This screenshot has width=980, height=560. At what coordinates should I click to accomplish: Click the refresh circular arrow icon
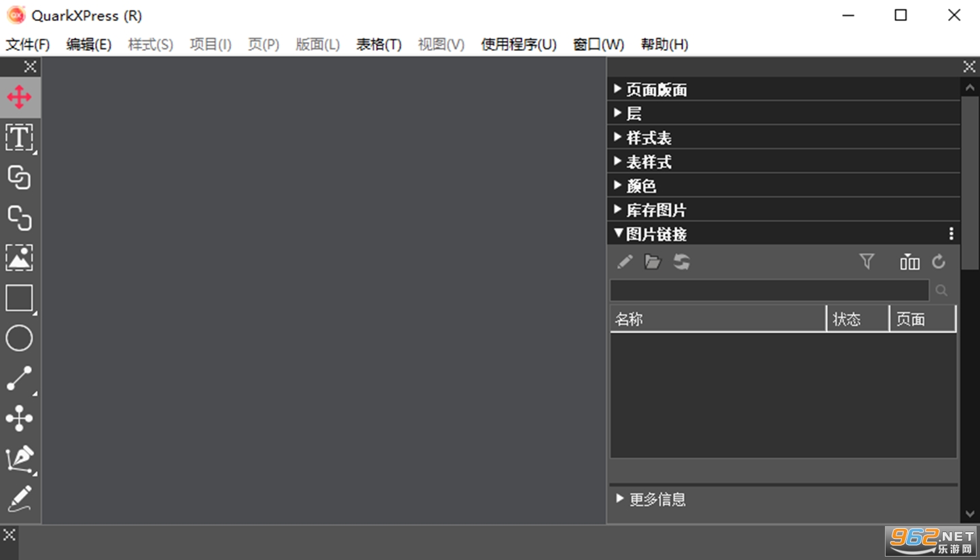click(939, 262)
